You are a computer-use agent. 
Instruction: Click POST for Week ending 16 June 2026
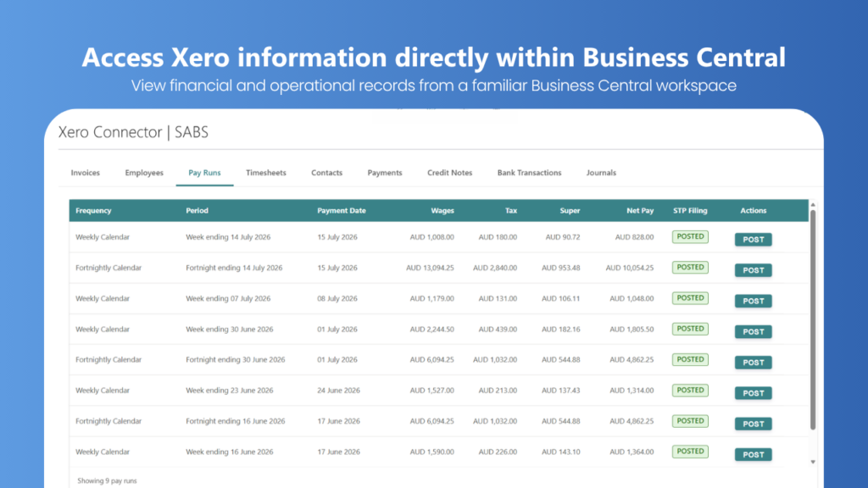753,454
